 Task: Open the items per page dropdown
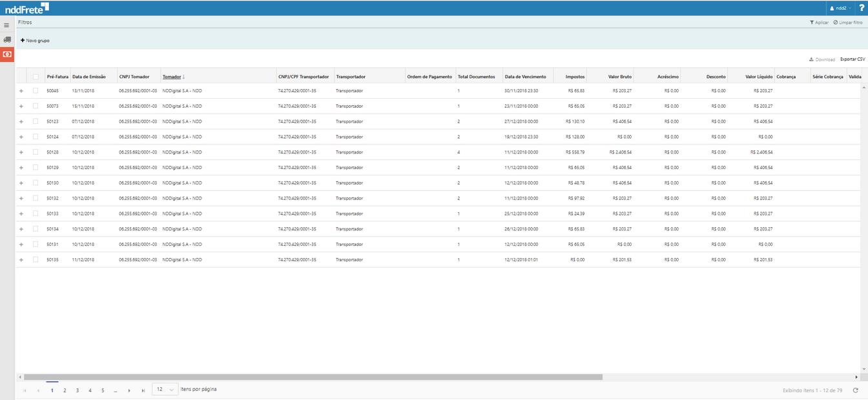(x=165, y=390)
